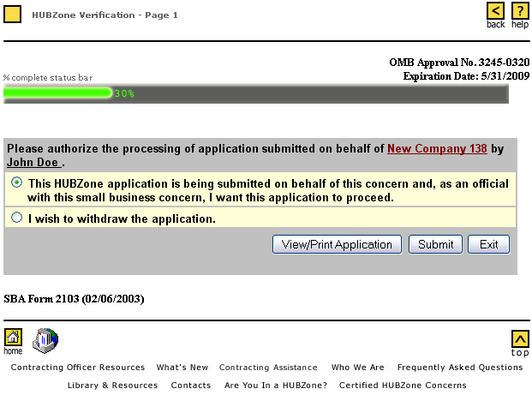The height and width of the screenshot is (395, 532).
Task: Click the globe and buildings icon
Action: click(45, 341)
